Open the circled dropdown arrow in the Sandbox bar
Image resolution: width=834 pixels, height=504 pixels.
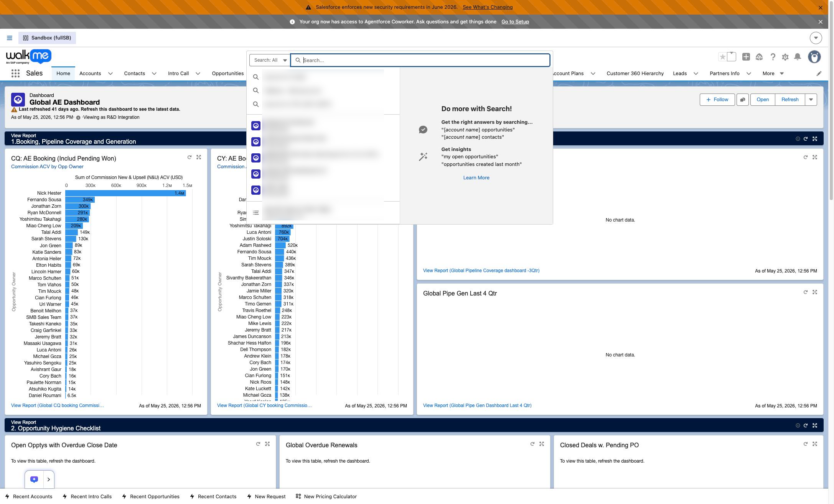tap(816, 38)
